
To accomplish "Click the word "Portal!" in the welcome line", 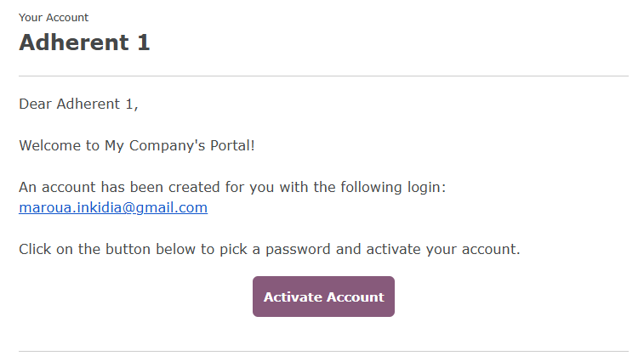I will (229, 145).
